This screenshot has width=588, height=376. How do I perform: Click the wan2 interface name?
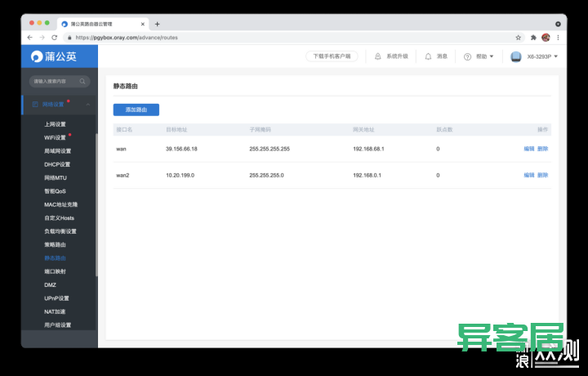(122, 175)
